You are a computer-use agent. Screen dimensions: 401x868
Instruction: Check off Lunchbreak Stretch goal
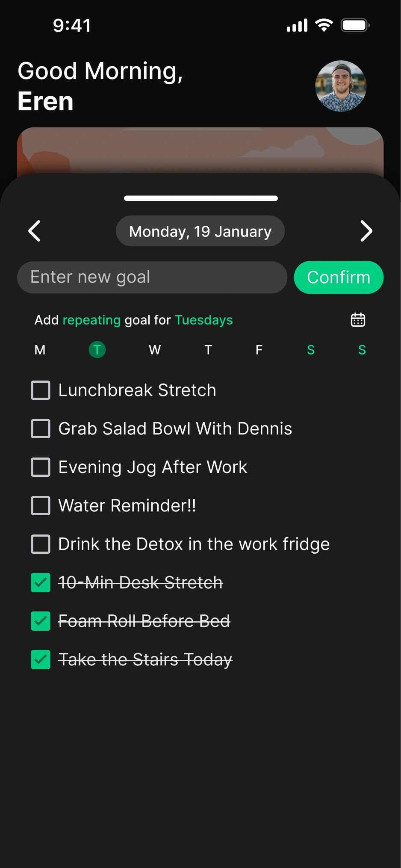(x=41, y=390)
